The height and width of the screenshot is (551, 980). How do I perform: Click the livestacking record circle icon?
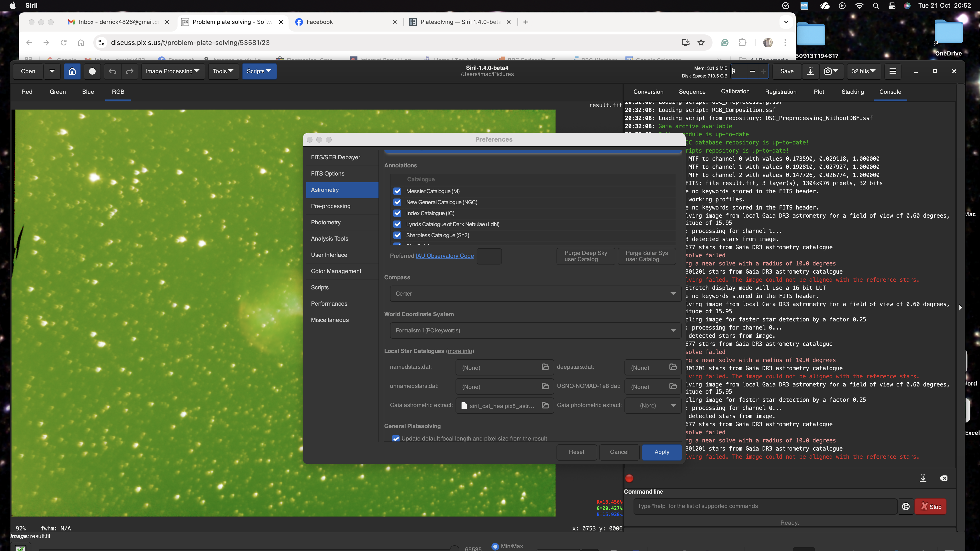(x=92, y=71)
